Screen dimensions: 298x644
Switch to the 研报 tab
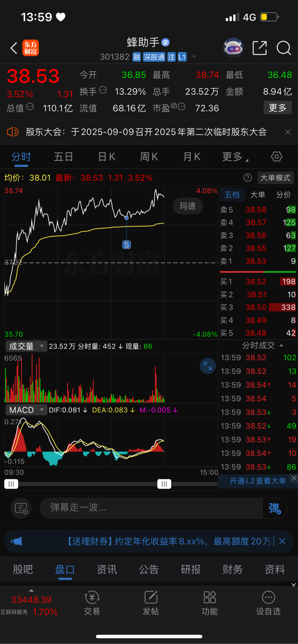tap(191, 569)
